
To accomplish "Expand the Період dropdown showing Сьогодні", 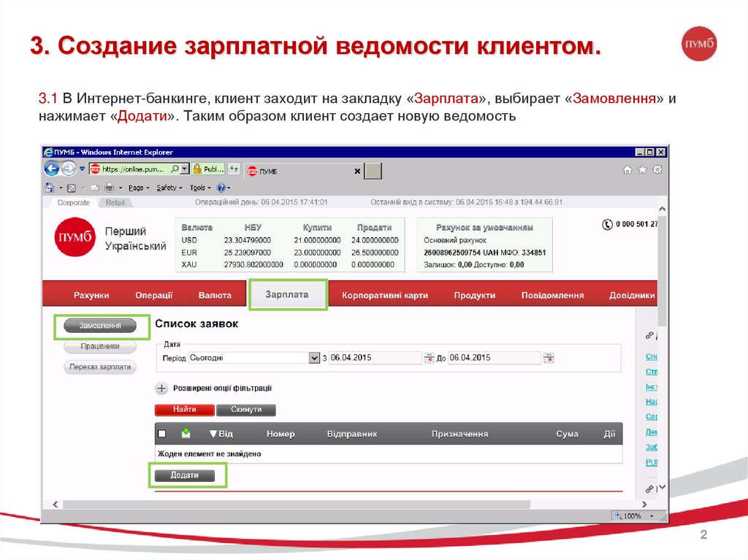I will 315,358.
